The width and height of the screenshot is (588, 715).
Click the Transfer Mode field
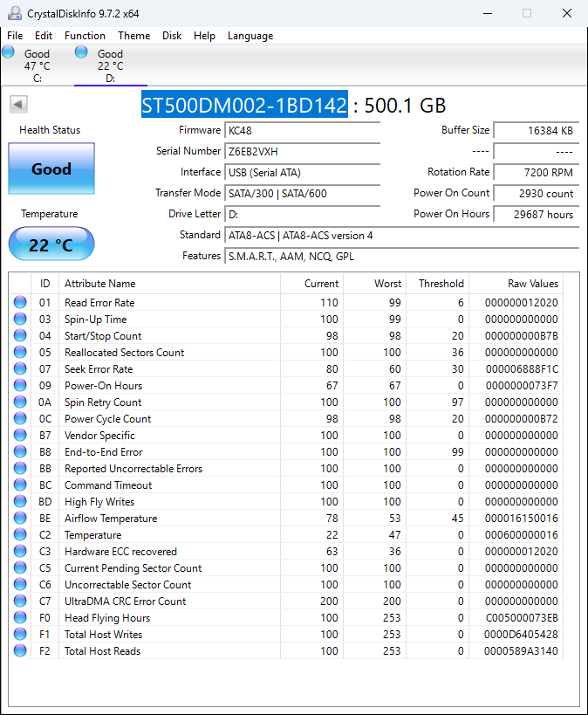click(302, 193)
